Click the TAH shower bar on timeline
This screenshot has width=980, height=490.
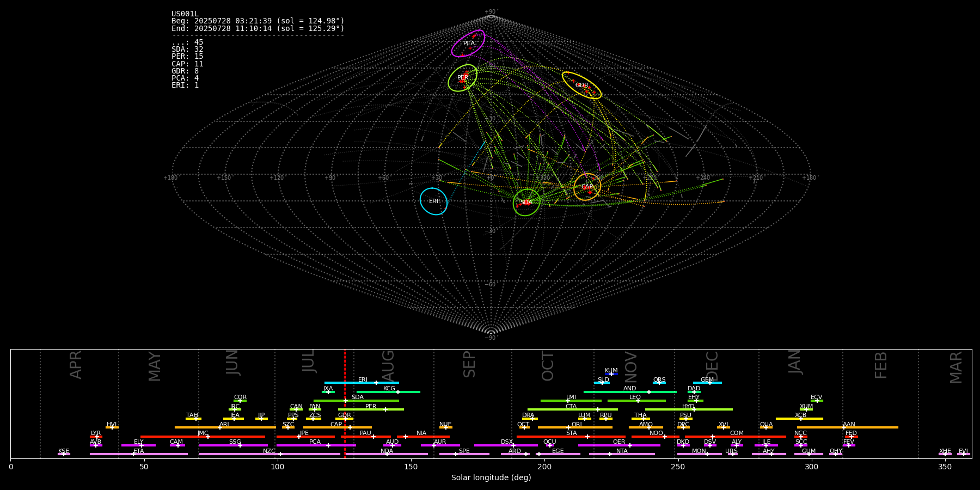click(x=193, y=419)
